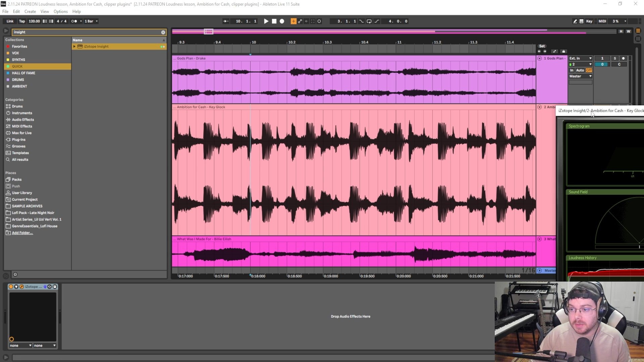Arm recording on Gods Plan track
The width and height of the screenshot is (644, 362).
pyautogui.click(x=623, y=58)
